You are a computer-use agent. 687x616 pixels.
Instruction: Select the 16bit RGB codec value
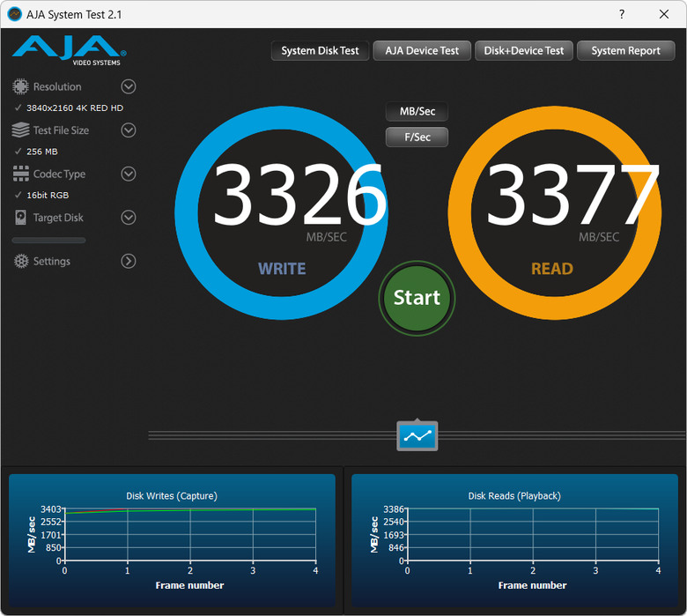[x=48, y=195]
